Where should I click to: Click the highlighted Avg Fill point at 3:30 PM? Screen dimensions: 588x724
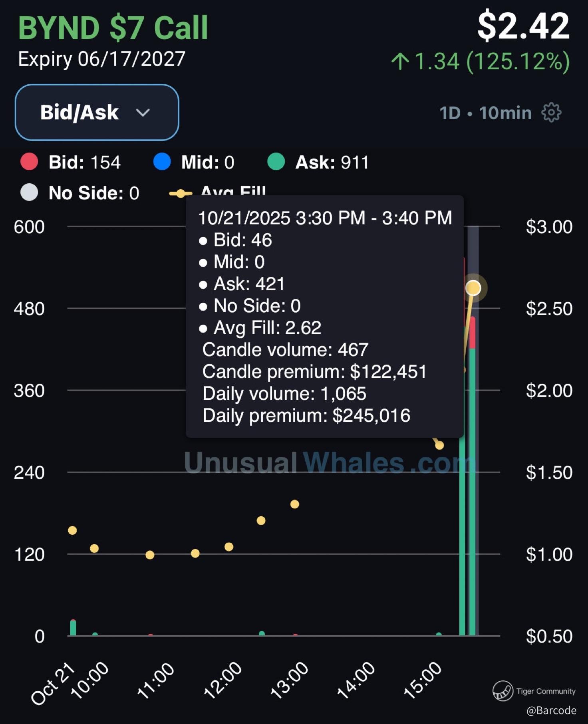(473, 288)
